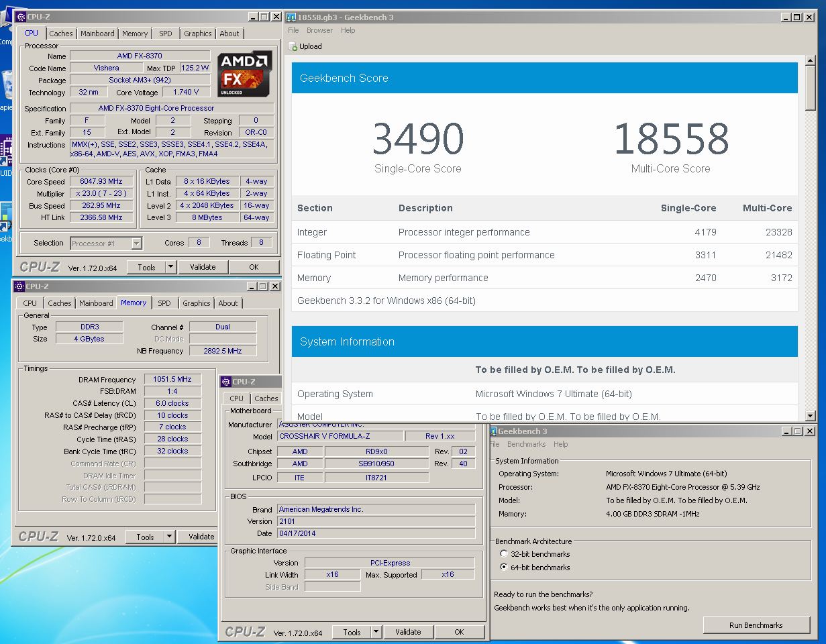Click Memory row in Geekbench score table
This screenshot has height=644, width=826.
pos(545,278)
